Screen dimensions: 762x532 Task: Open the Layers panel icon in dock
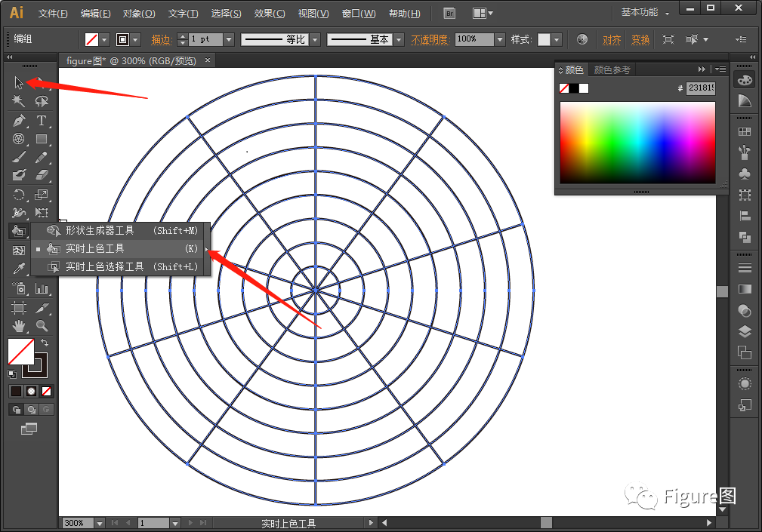click(x=745, y=331)
